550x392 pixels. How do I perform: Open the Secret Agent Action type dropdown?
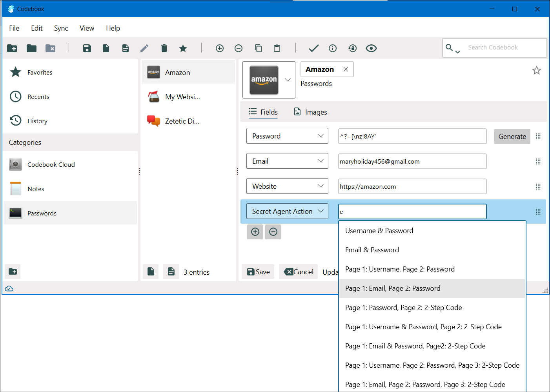pos(287,211)
